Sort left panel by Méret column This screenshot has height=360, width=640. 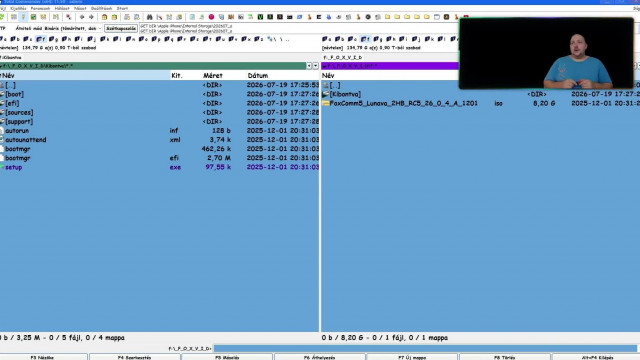[213, 76]
